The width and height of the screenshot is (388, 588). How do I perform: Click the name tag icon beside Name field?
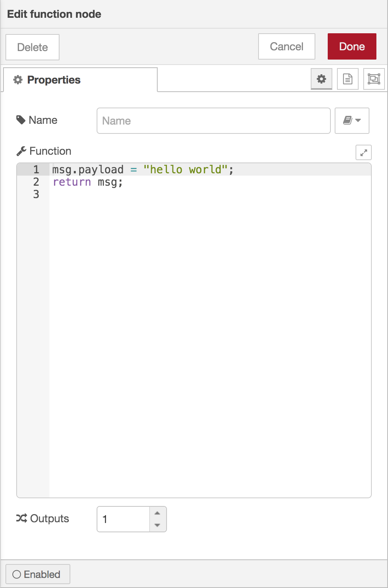(21, 120)
